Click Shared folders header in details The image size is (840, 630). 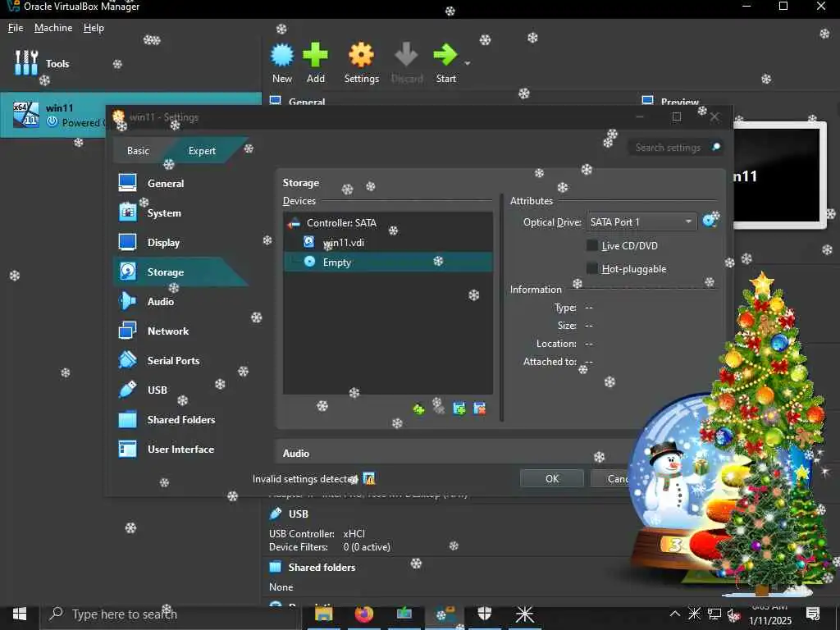[322, 567]
